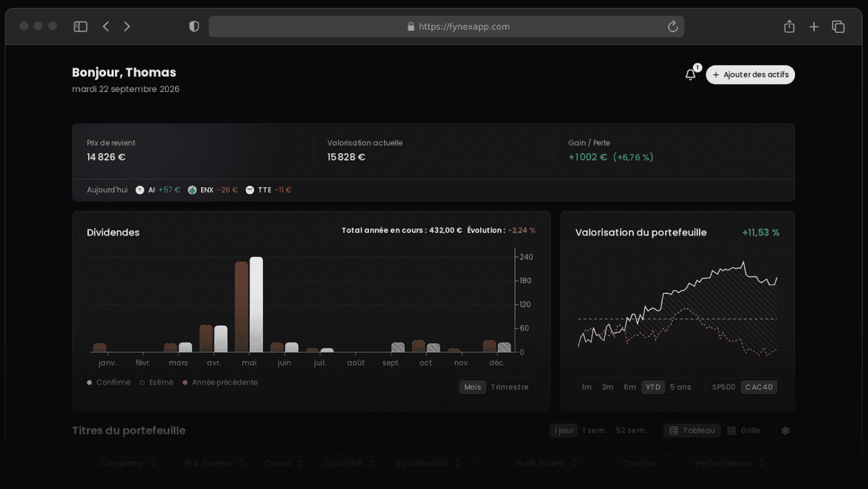
Task: Switch the dividends chart to Trimestre
Action: click(x=510, y=387)
